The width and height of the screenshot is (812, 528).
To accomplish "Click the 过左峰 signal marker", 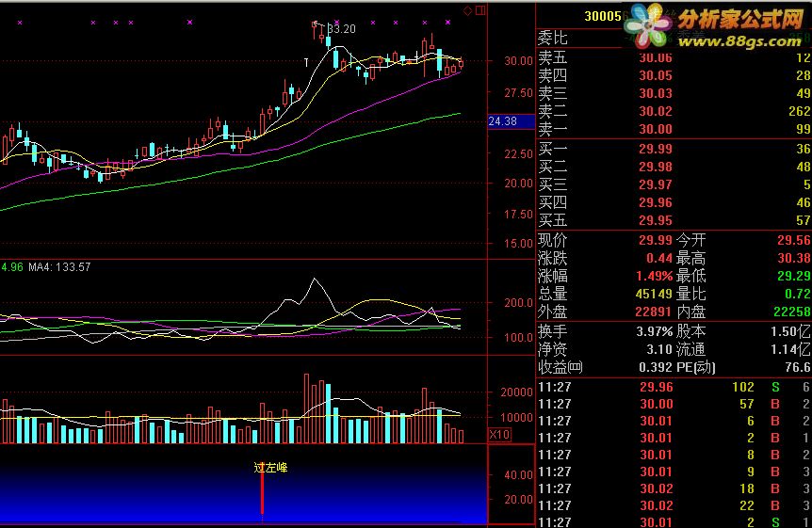I will (270, 468).
